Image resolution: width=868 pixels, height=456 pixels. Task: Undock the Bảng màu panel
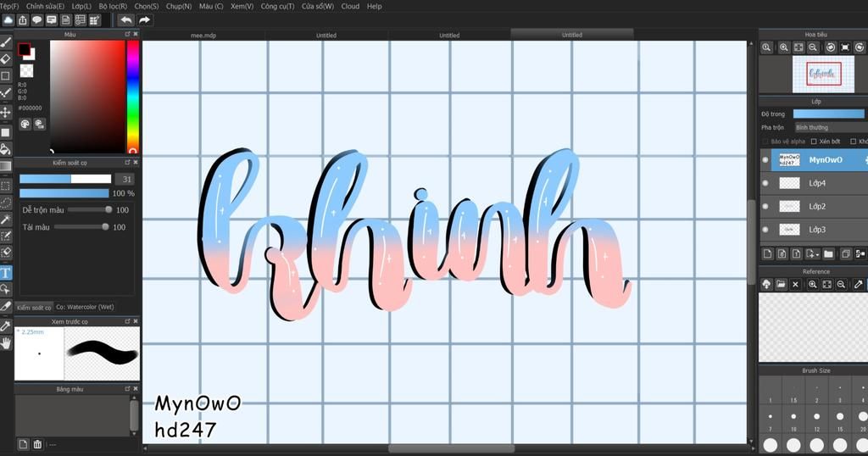point(127,389)
